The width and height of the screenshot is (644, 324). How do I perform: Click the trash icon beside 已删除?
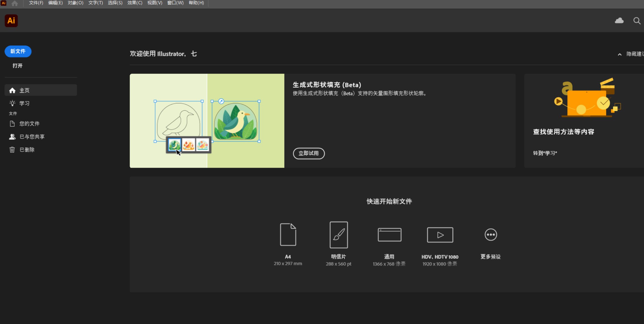coord(12,150)
